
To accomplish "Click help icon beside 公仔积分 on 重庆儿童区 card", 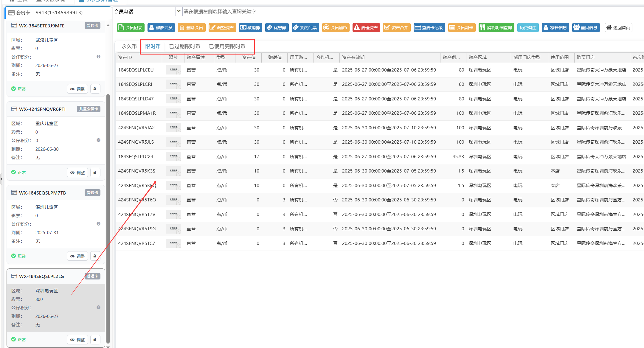I will [98, 140].
